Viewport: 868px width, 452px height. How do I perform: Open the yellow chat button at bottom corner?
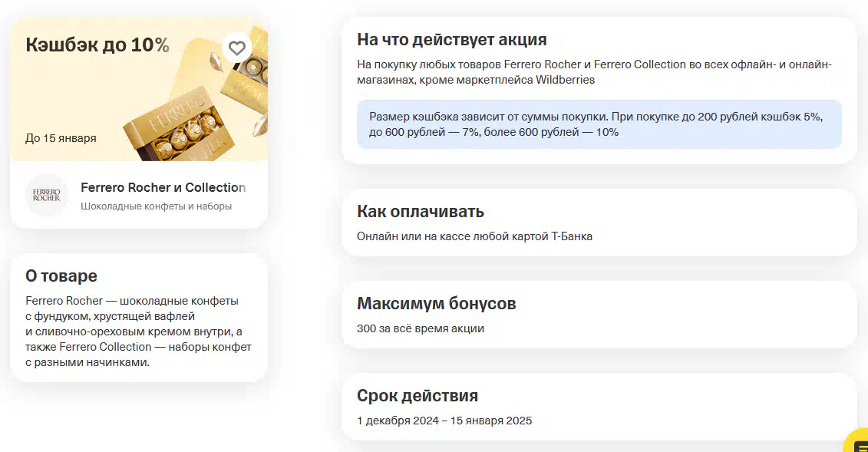(x=856, y=441)
